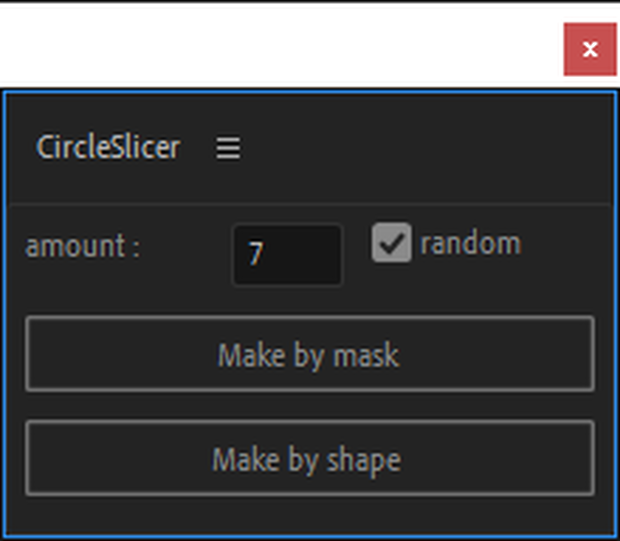Image resolution: width=620 pixels, height=541 pixels.
Task: Create slices using Make by shape
Action: (310, 458)
